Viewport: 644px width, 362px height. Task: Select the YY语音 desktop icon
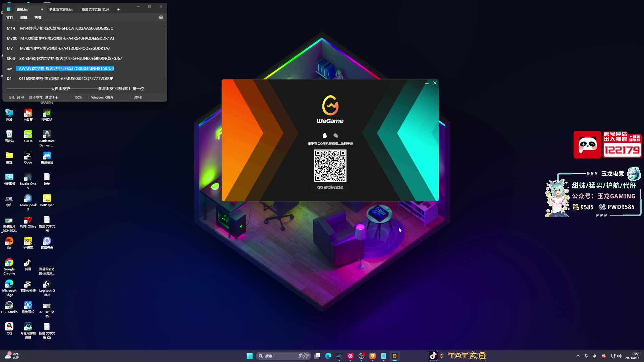pyautogui.click(x=28, y=244)
